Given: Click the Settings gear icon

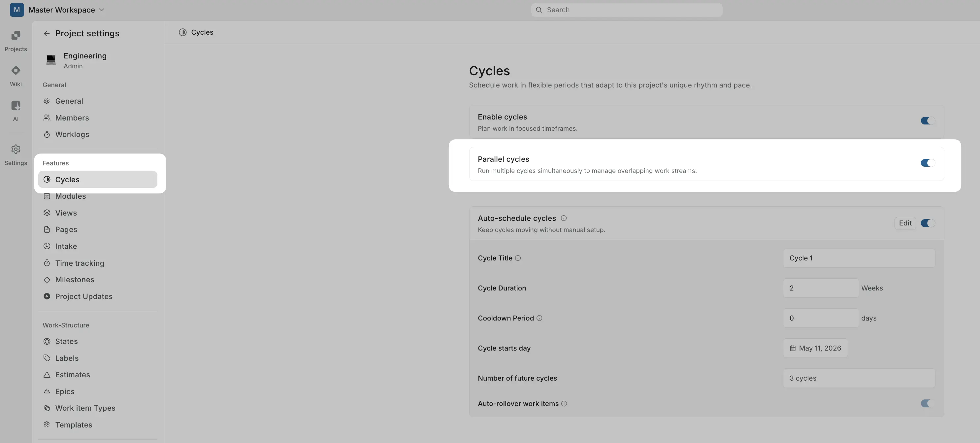Looking at the screenshot, I should (x=16, y=154).
